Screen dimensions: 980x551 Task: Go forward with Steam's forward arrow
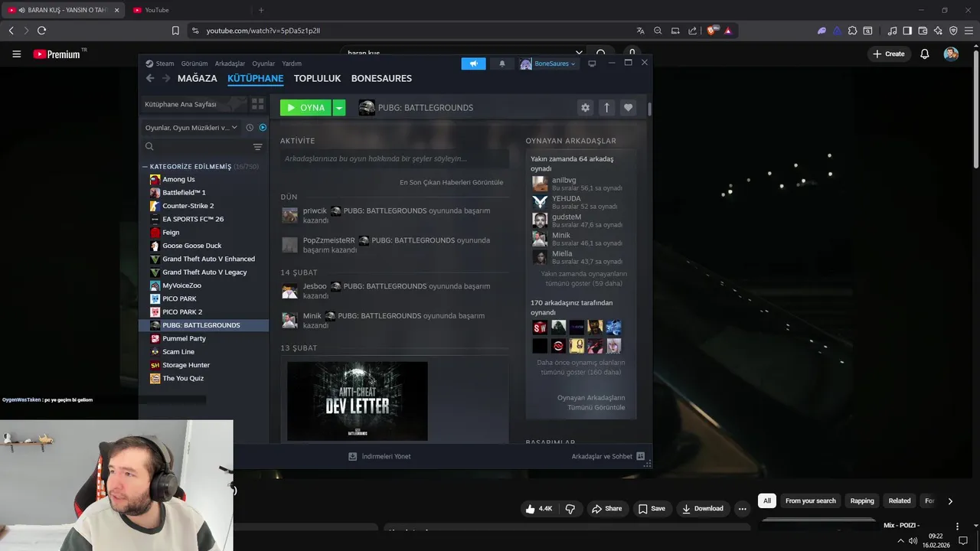(x=166, y=78)
